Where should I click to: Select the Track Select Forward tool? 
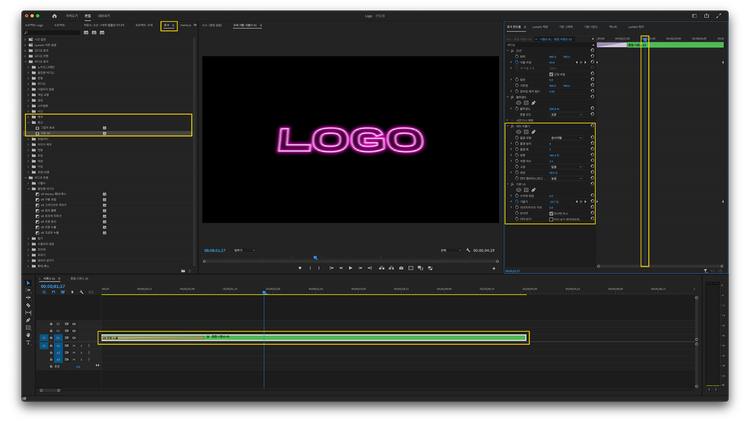tap(28, 290)
